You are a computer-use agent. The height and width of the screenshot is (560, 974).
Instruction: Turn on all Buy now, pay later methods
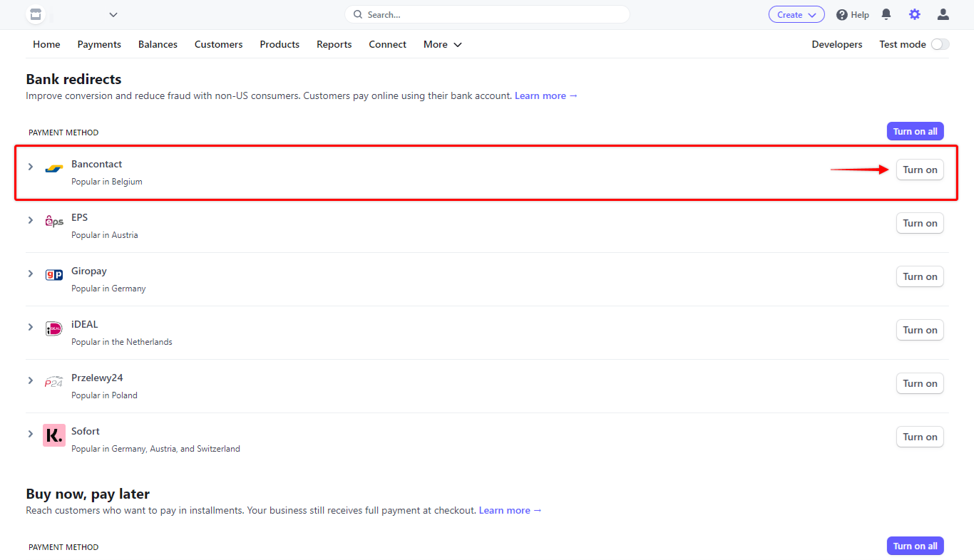point(916,546)
